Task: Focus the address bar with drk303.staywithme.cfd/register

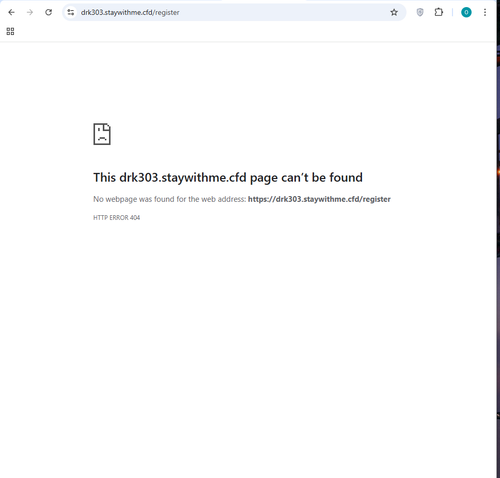Action: tap(233, 12)
